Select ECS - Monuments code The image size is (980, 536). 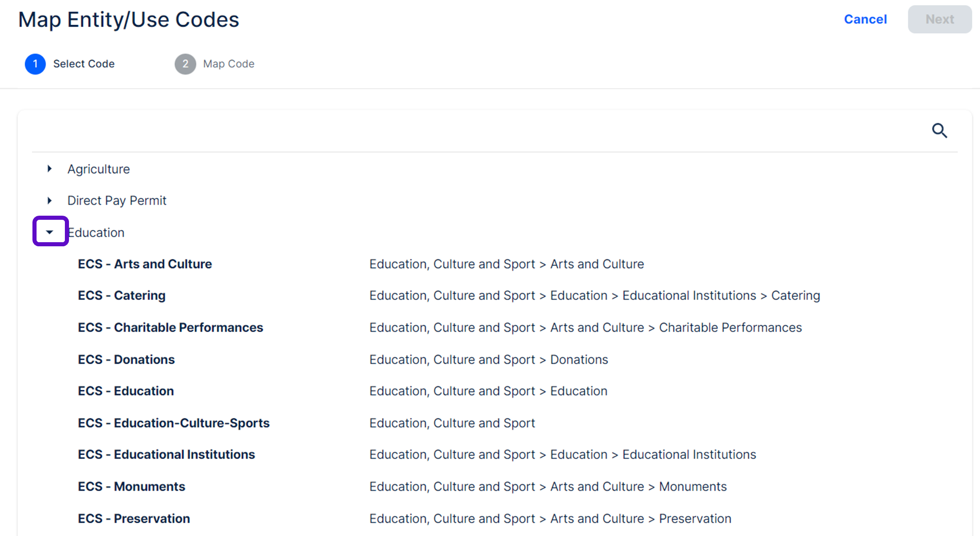click(132, 487)
